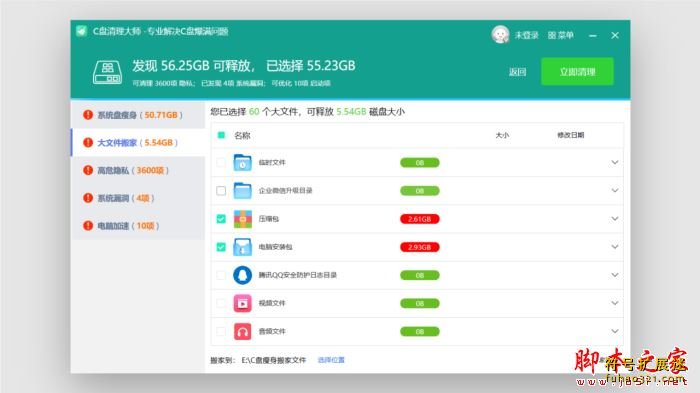Toggle the select-all checkbox next to 名称

(x=221, y=135)
